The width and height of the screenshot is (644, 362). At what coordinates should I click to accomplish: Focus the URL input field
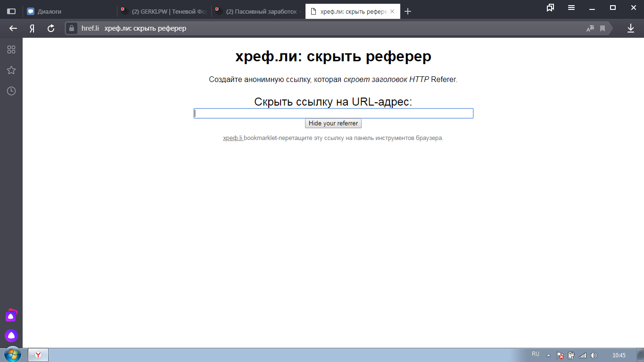tap(333, 114)
